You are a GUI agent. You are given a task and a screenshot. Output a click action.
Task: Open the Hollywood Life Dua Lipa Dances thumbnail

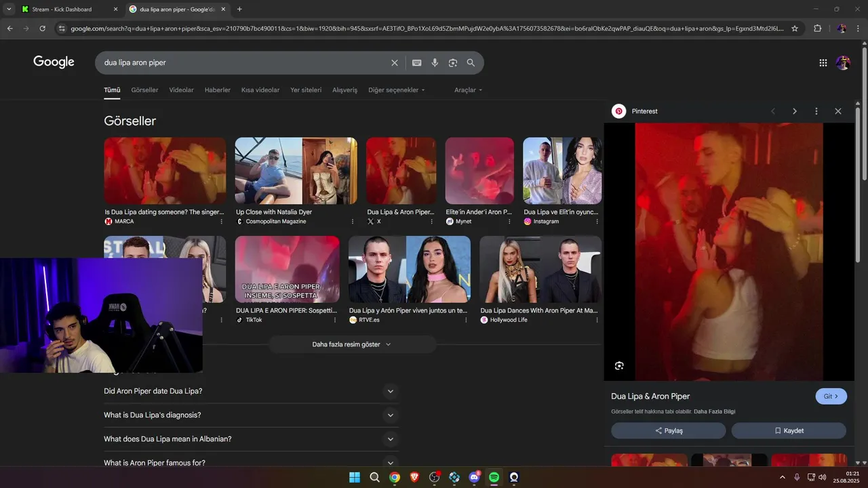(x=540, y=269)
